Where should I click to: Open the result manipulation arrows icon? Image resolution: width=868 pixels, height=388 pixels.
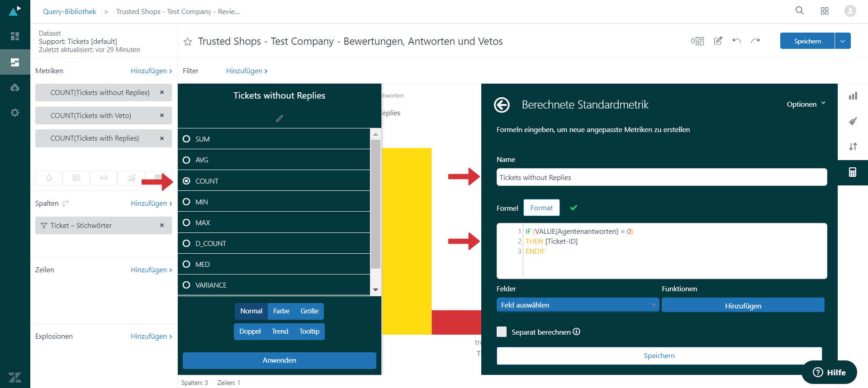pos(853,147)
